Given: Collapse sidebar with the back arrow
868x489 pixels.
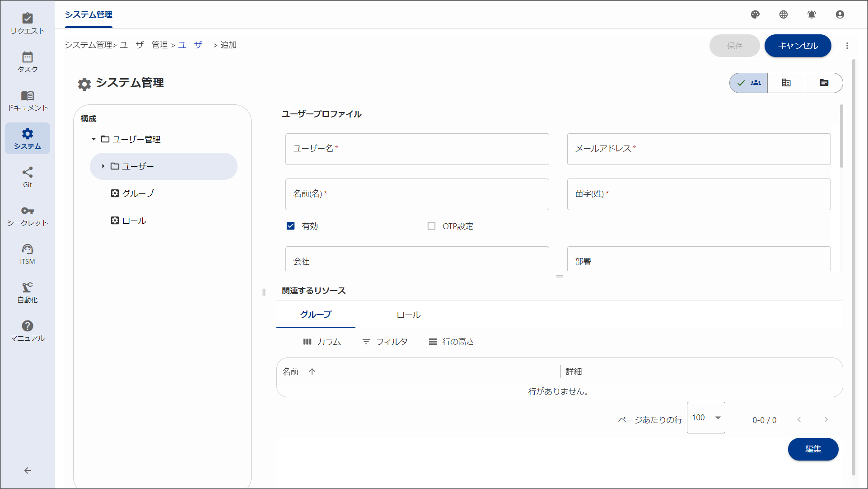Looking at the screenshot, I should tap(28, 470).
